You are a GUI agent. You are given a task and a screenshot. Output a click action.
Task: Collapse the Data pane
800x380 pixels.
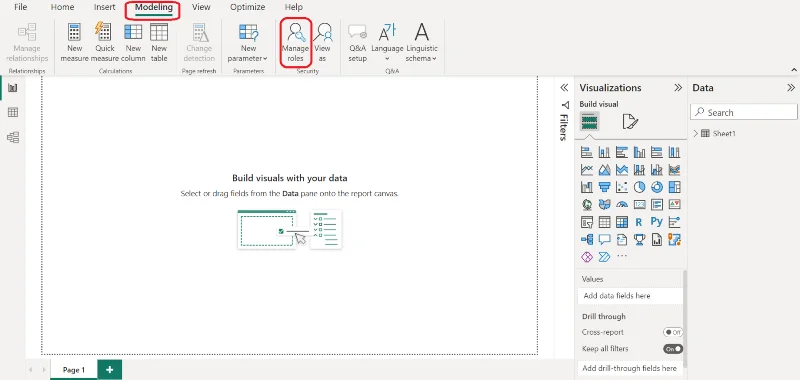[791, 88]
